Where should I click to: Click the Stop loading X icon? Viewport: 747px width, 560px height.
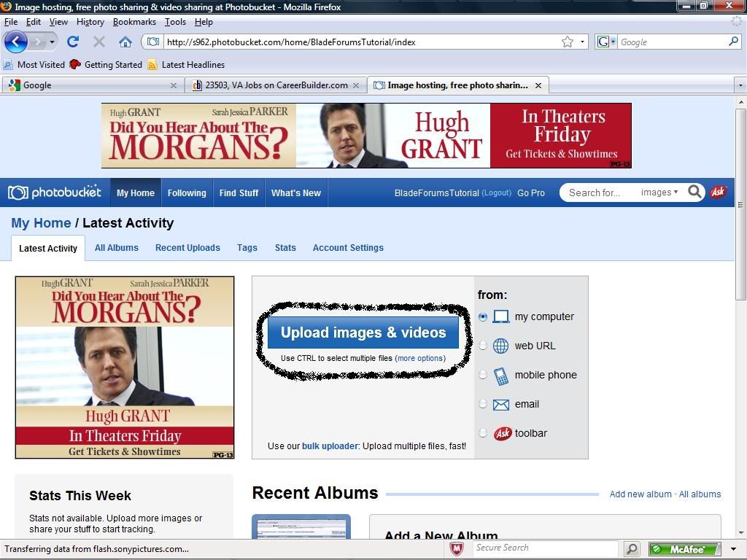pyautogui.click(x=99, y=42)
